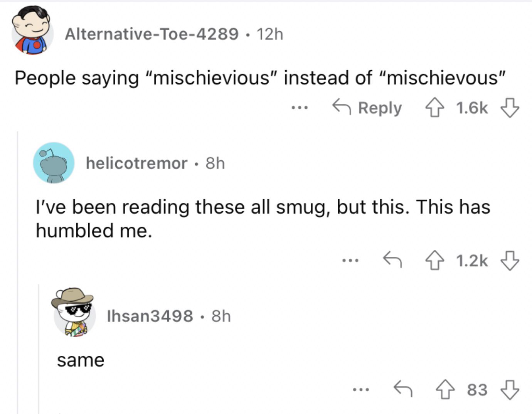Viewport: 532px width, 414px height.
Task: Open Ihsan3498 username link
Action: click(x=150, y=316)
